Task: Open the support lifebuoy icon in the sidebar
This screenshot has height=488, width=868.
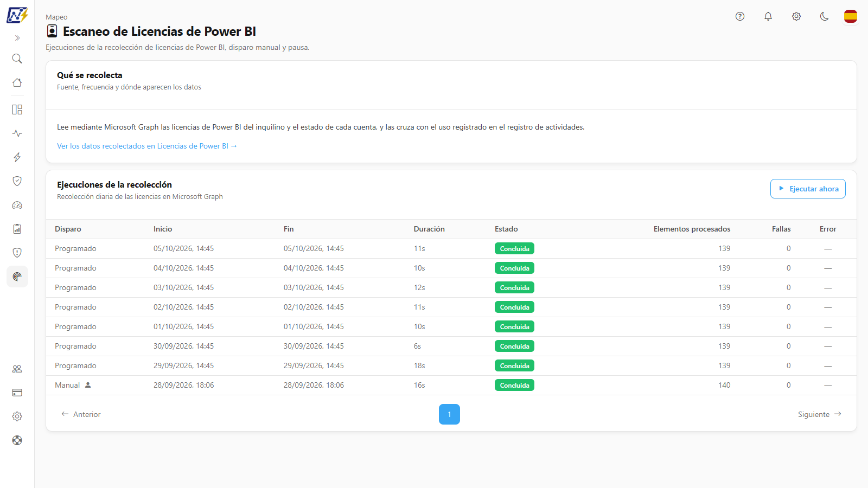Action: click(x=17, y=440)
